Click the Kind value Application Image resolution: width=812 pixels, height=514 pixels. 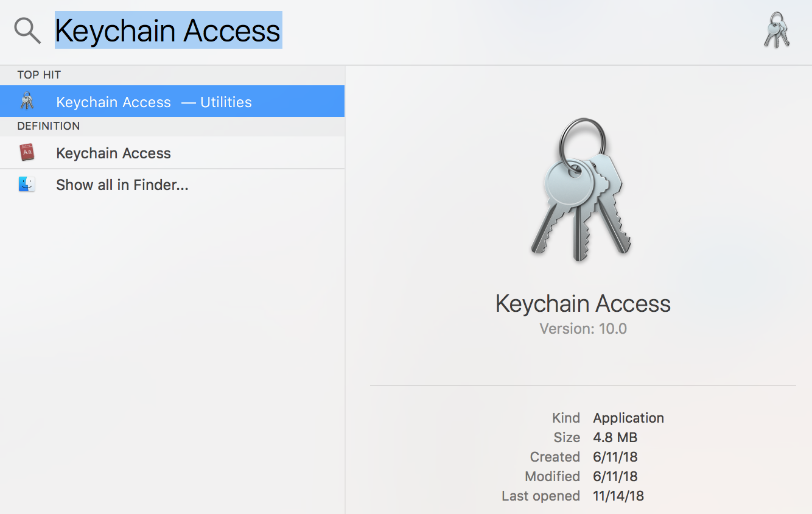(x=628, y=418)
